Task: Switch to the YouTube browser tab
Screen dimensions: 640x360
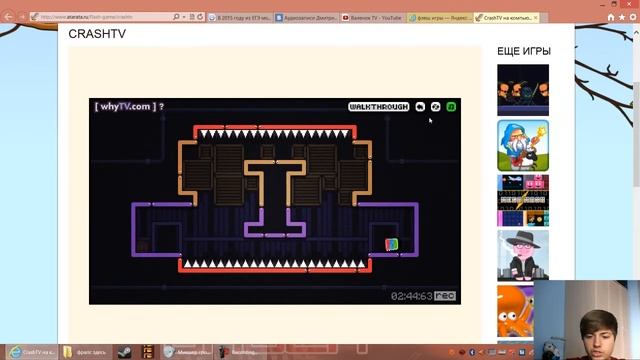Action: [373, 18]
